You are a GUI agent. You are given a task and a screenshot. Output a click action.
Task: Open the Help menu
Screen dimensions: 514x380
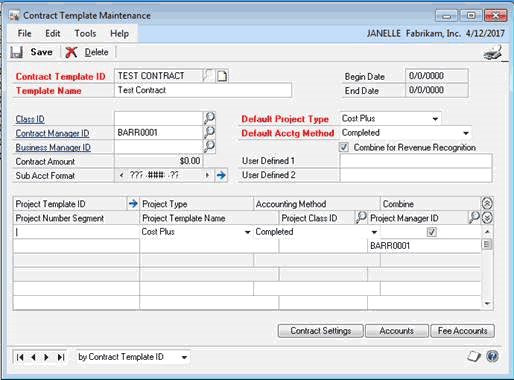119,33
